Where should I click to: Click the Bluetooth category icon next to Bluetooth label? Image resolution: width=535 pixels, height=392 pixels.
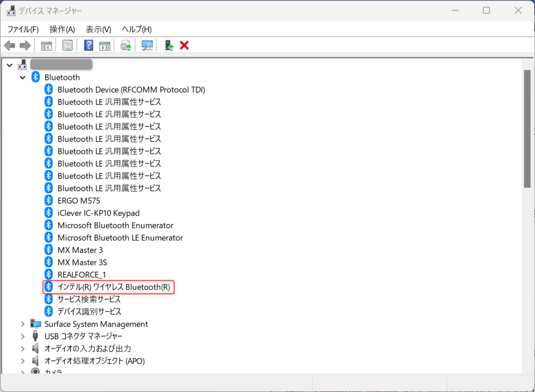click(x=36, y=77)
